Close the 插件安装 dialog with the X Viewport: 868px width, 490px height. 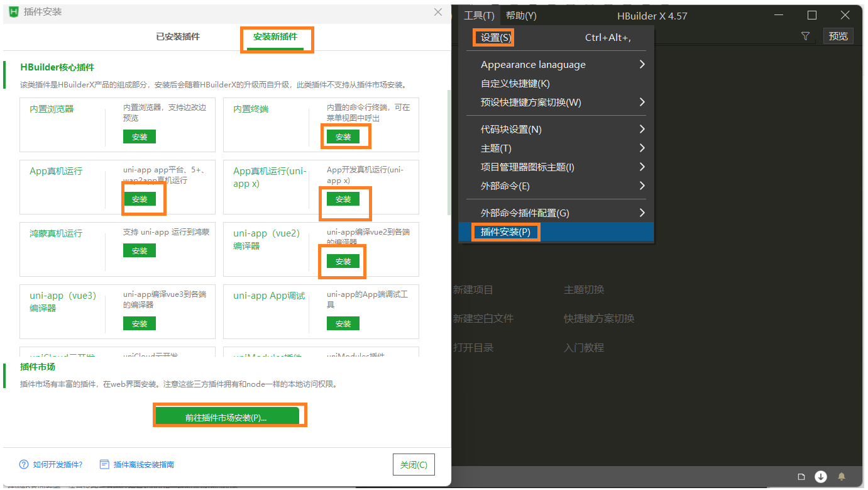point(438,12)
